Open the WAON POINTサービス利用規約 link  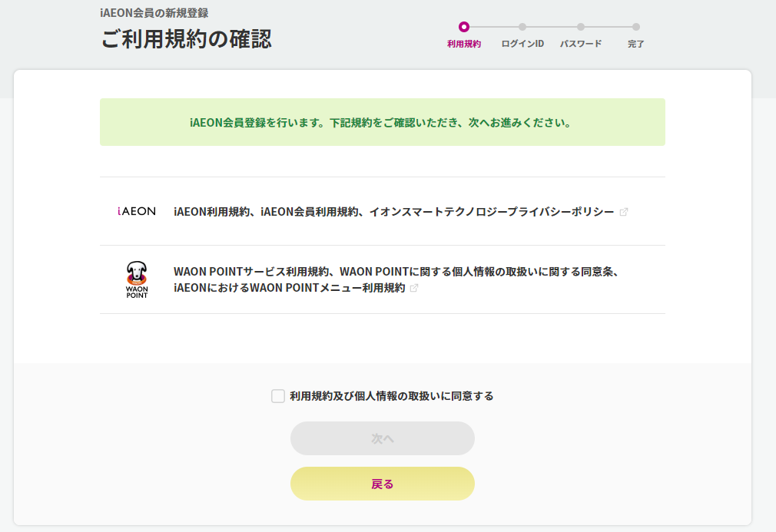pos(396,279)
